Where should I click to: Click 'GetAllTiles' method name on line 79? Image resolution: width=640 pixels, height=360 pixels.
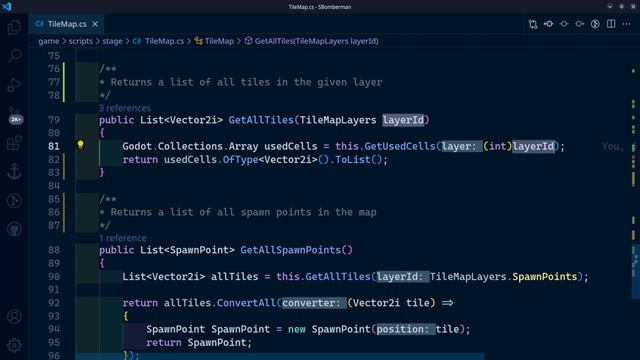261,120
